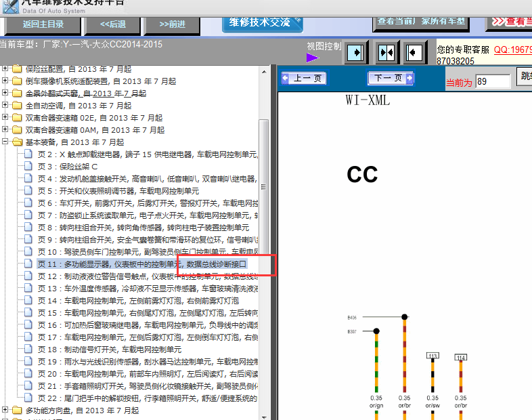This screenshot has height=420, width=532.
Task: Open 页 14 : 左侧前雾灯灯泡 entry
Action: click(x=138, y=301)
